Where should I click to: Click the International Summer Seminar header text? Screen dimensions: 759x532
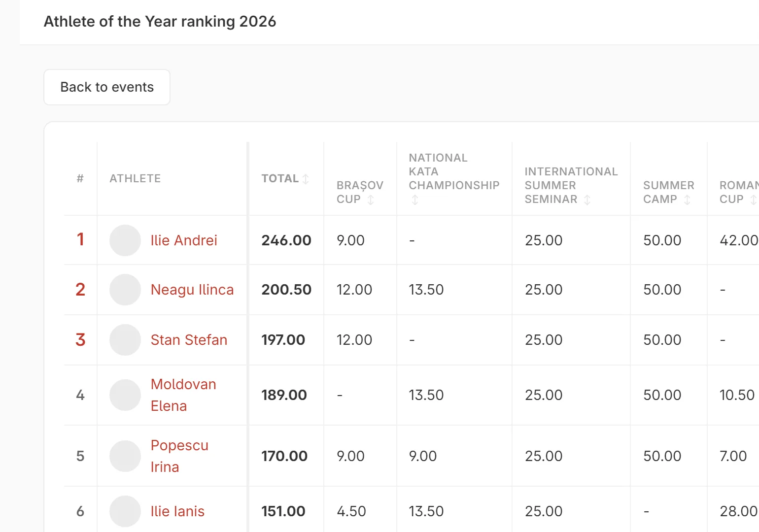pyautogui.click(x=571, y=185)
